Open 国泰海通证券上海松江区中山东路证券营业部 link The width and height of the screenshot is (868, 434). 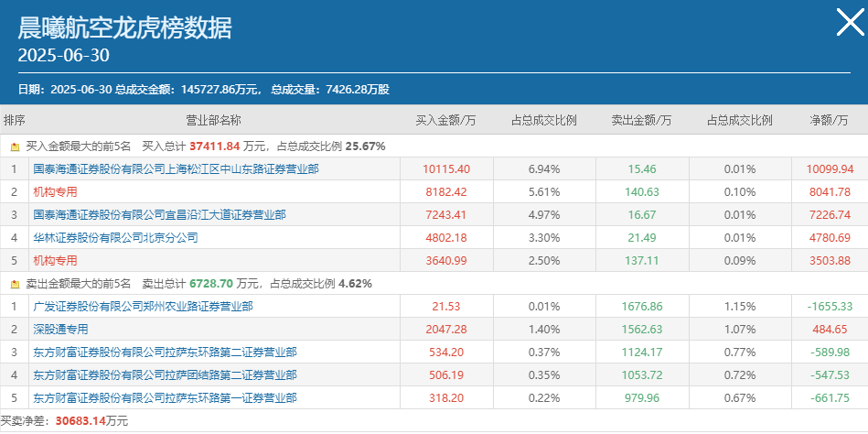pos(176,169)
